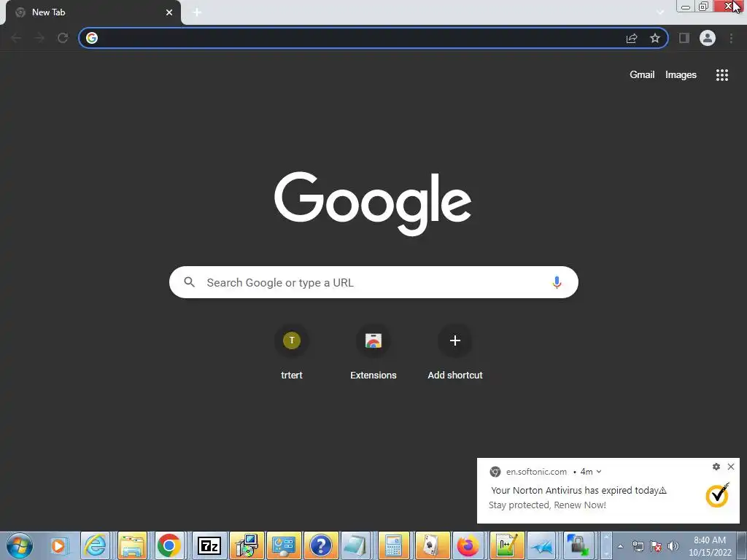Click the Google icon in address bar
This screenshot has height=560, width=747.
[x=92, y=38]
